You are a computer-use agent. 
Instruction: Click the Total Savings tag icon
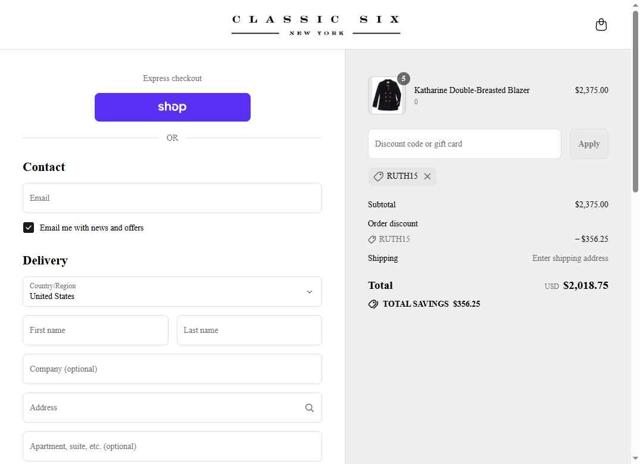[373, 304]
